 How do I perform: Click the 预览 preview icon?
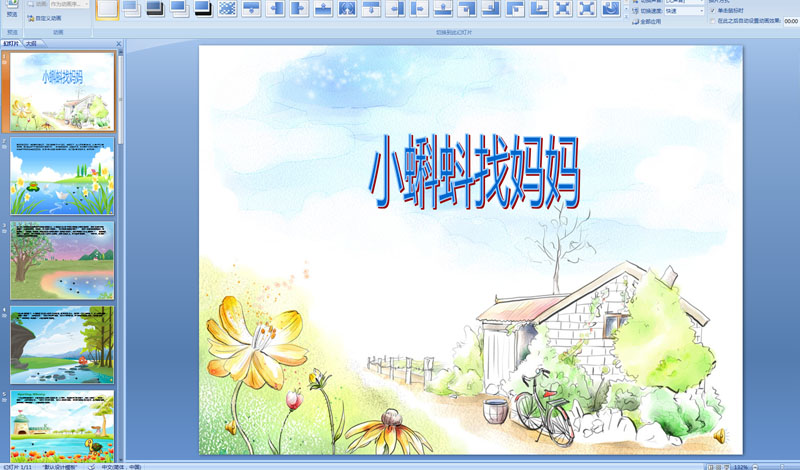(12, 9)
